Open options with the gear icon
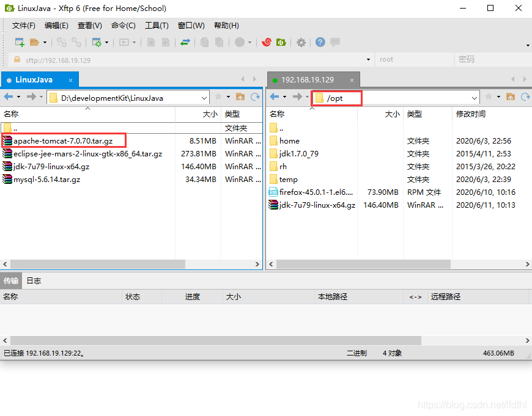 (x=301, y=42)
